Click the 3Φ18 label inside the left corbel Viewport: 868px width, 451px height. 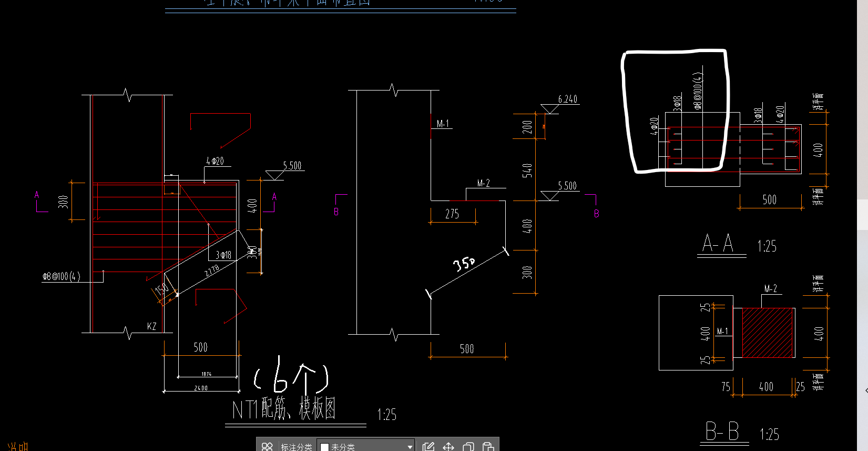coord(223,255)
